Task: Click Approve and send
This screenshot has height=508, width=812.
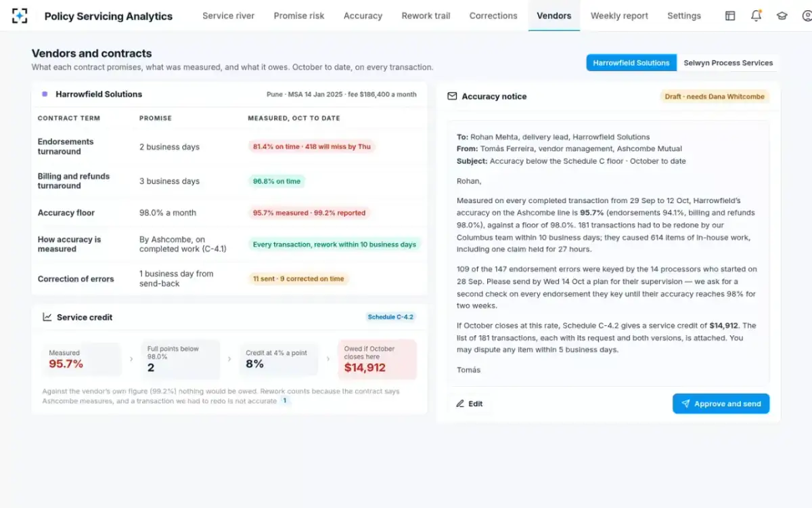Action: tap(721, 404)
